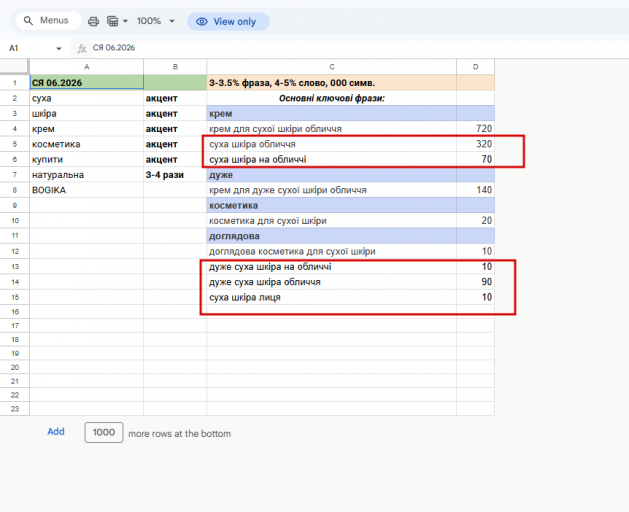Select row 23 header
This screenshot has width=629, height=512.
point(15,409)
